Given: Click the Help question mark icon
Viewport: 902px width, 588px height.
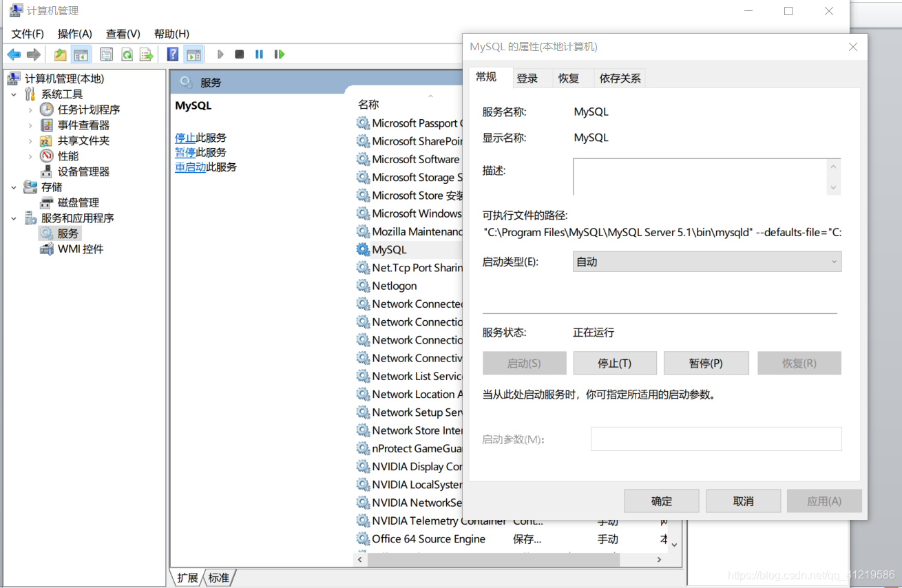Looking at the screenshot, I should (173, 54).
